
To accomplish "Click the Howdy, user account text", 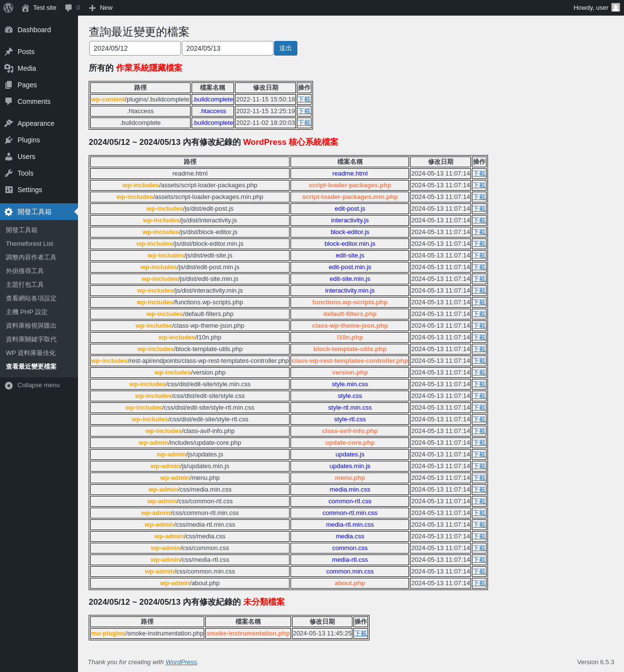I will tap(591, 8).
